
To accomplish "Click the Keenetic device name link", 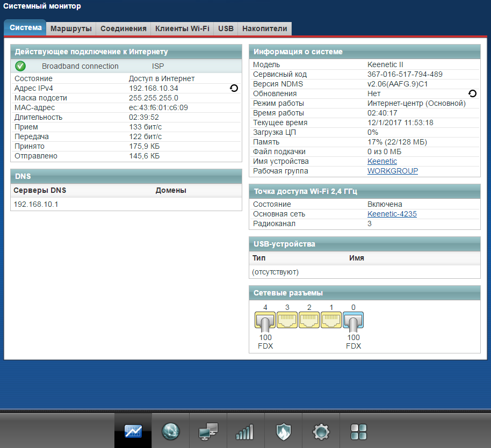I will [382, 161].
